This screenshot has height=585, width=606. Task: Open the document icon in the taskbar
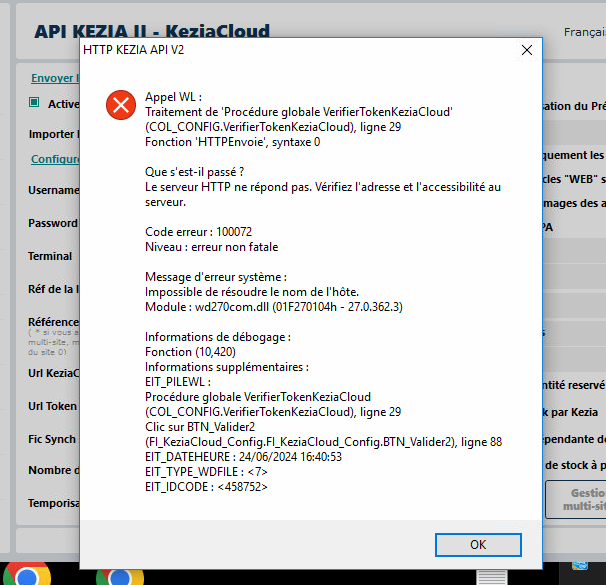click(491, 575)
